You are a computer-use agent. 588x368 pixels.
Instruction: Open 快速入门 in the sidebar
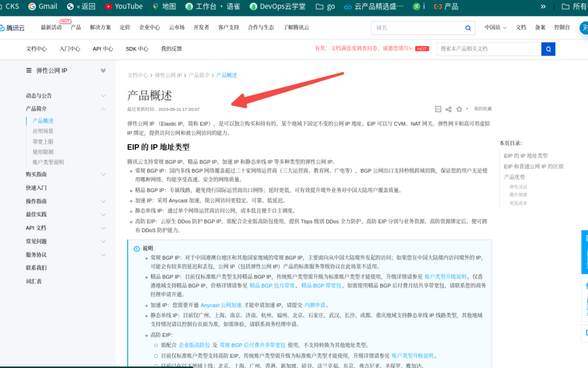[36, 188]
